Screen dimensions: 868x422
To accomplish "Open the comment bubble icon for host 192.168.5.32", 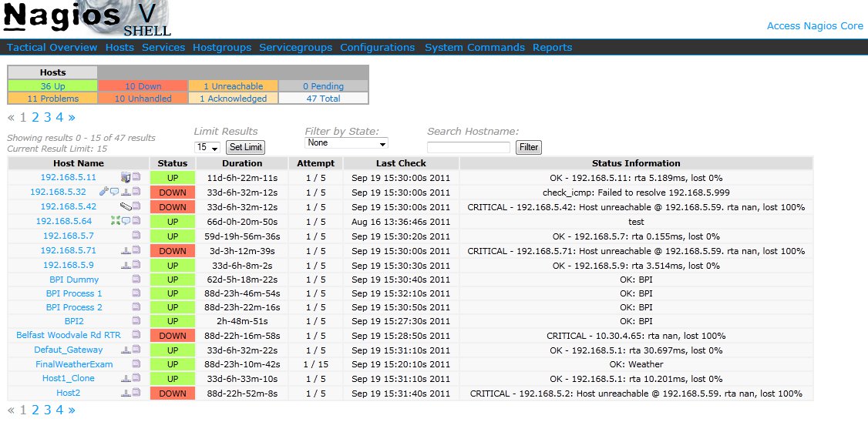I will pos(115,192).
